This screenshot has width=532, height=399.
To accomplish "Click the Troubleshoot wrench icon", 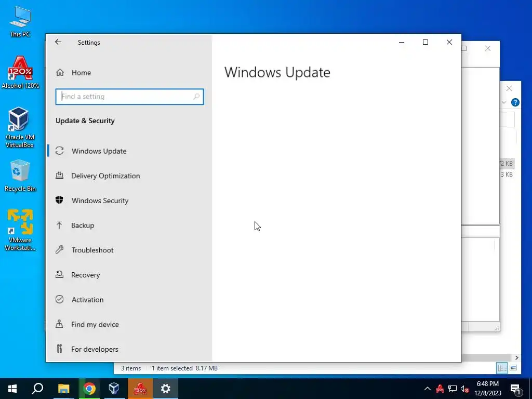I will tap(59, 250).
